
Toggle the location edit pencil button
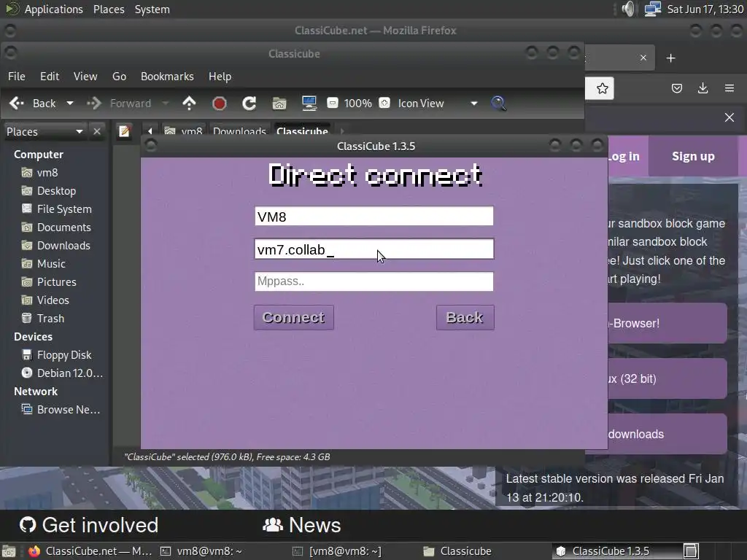tap(124, 131)
